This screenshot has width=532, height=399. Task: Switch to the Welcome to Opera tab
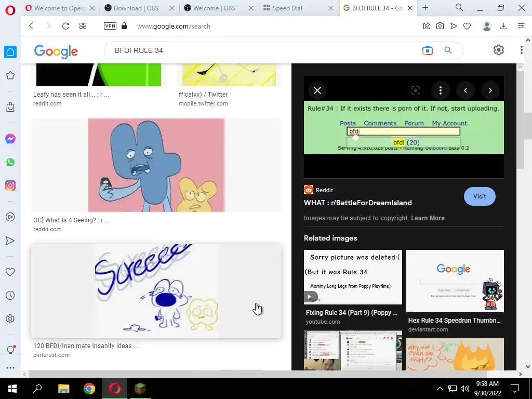click(x=60, y=8)
